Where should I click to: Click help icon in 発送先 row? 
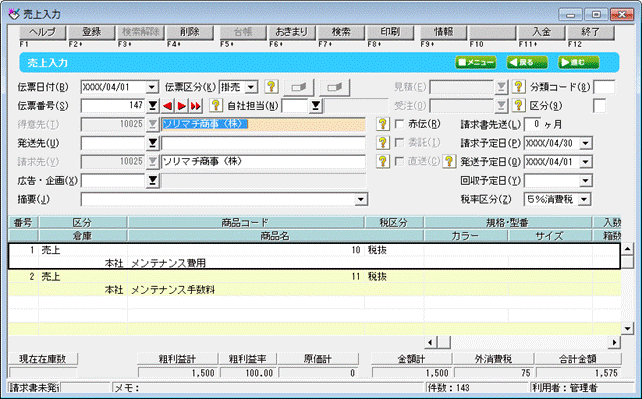(x=382, y=143)
